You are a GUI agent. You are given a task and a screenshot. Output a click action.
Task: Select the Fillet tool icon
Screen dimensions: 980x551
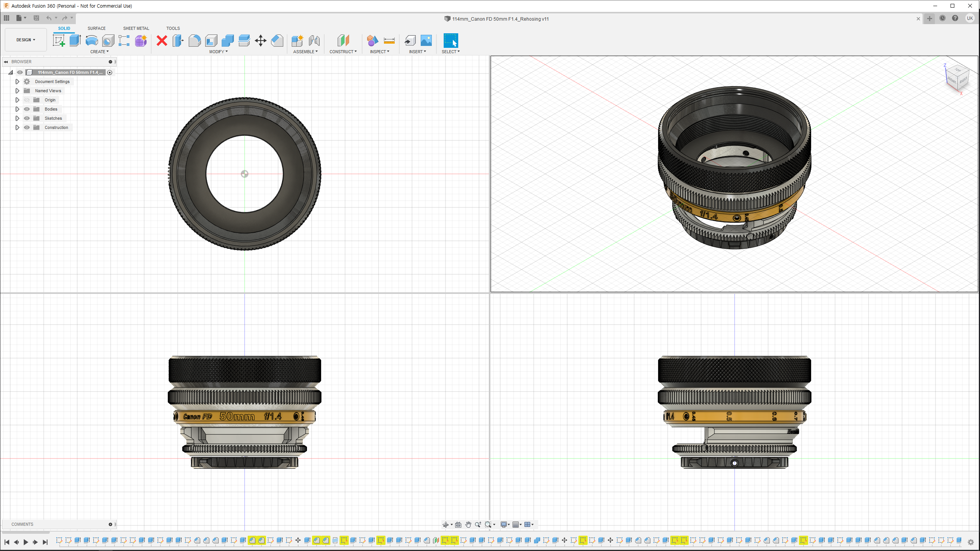194,41
